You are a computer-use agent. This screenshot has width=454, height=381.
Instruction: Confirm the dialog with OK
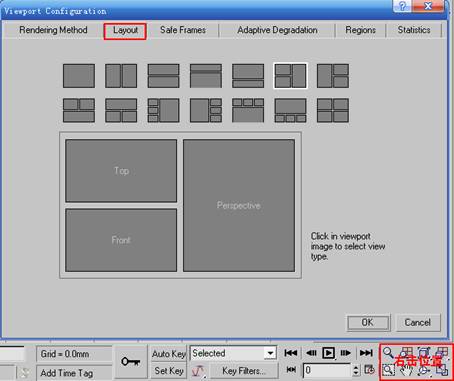coord(368,322)
